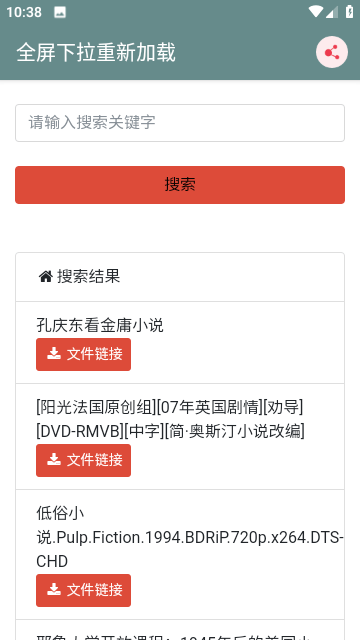This screenshot has width=360, height=640.
Task: Tap the page title 全屏下拉重新加载
Action: 96,53
